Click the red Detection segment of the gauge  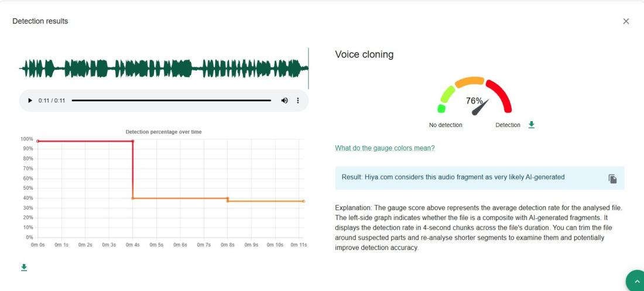click(x=501, y=95)
